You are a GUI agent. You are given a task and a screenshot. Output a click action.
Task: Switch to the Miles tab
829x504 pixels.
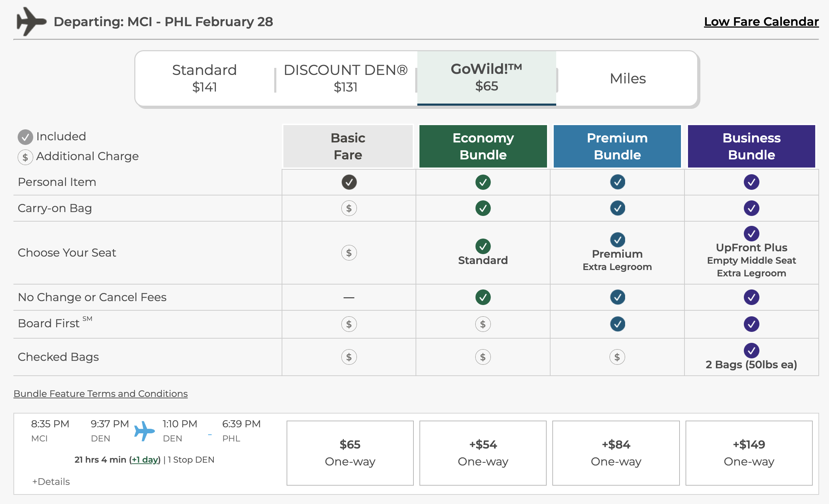click(x=628, y=78)
